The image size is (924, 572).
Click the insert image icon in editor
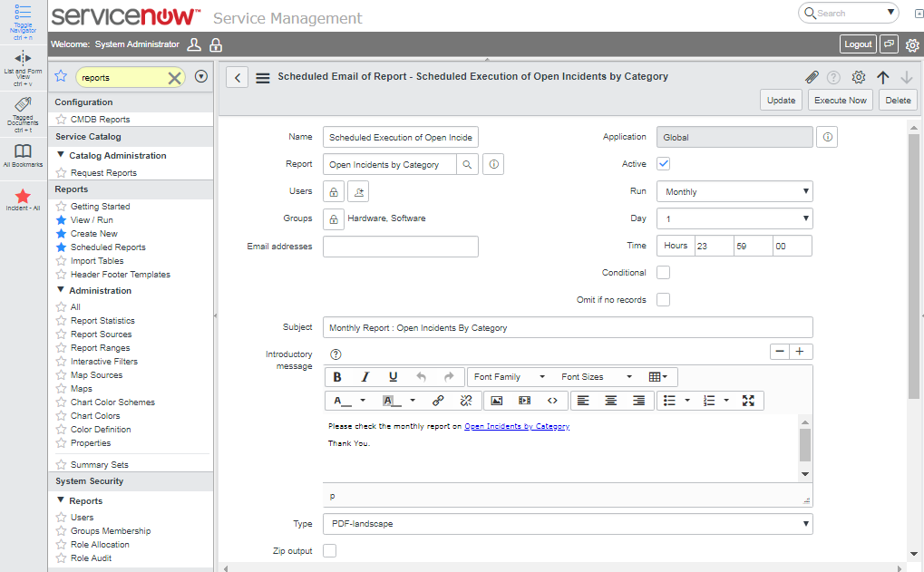point(496,401)
